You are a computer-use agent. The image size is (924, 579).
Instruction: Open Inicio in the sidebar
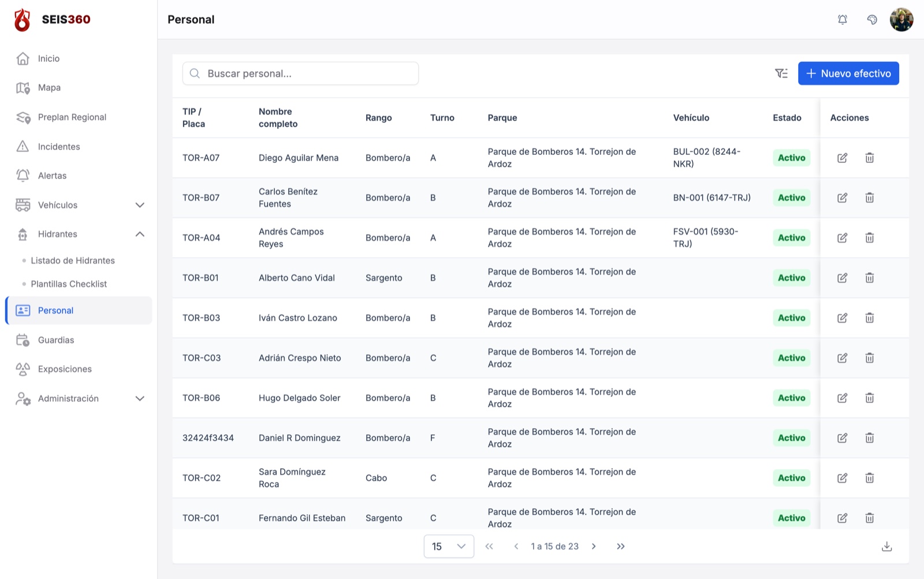coord(79,58)
